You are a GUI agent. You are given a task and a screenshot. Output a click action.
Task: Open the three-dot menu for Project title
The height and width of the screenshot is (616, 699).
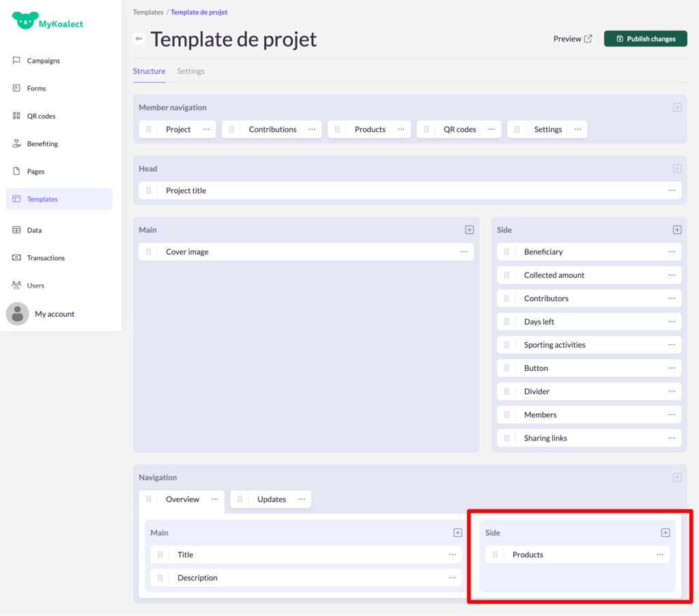pos(672,191)
